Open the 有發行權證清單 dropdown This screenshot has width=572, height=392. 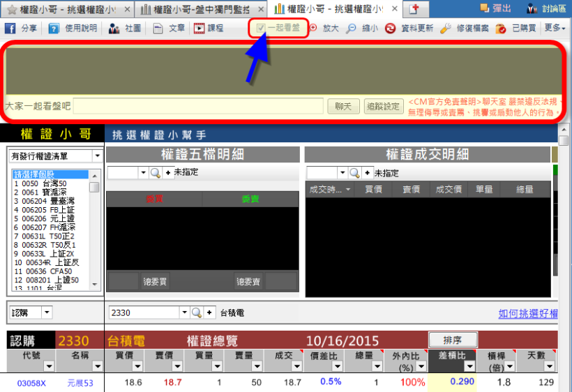coord(97,156)
